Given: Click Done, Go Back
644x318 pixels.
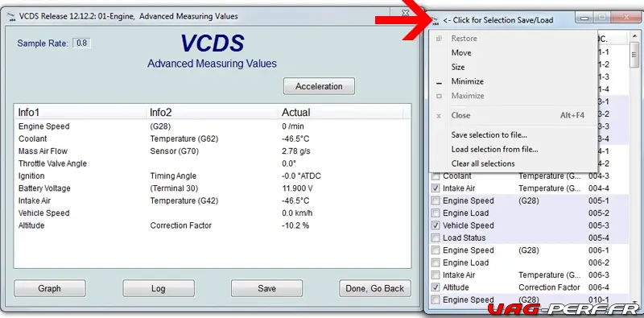Looking at the screenshot, I should 375,288.
